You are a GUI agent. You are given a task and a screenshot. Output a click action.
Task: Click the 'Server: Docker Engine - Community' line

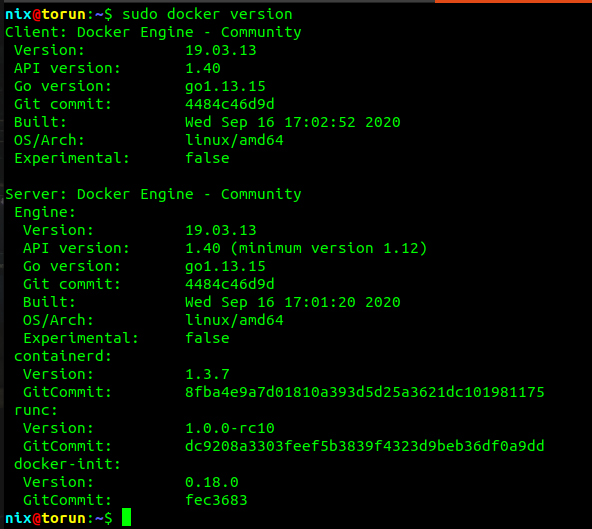(153, 194)
